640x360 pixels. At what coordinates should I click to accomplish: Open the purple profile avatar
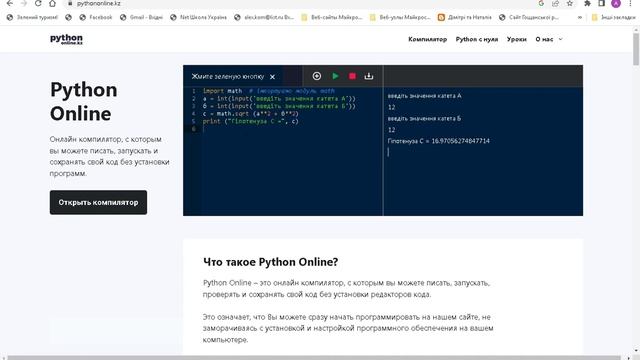pos(616,3)
